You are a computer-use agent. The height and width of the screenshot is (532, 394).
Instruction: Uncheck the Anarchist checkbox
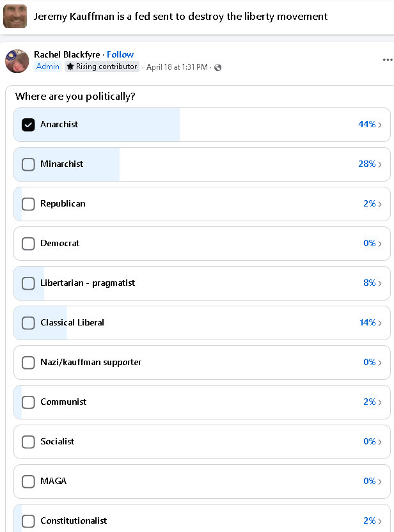28,125
